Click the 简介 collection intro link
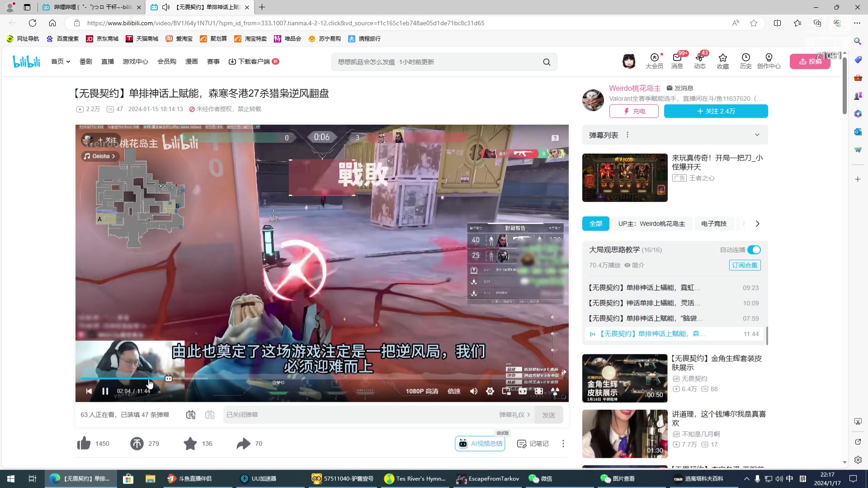 click(x=634, y=265)
